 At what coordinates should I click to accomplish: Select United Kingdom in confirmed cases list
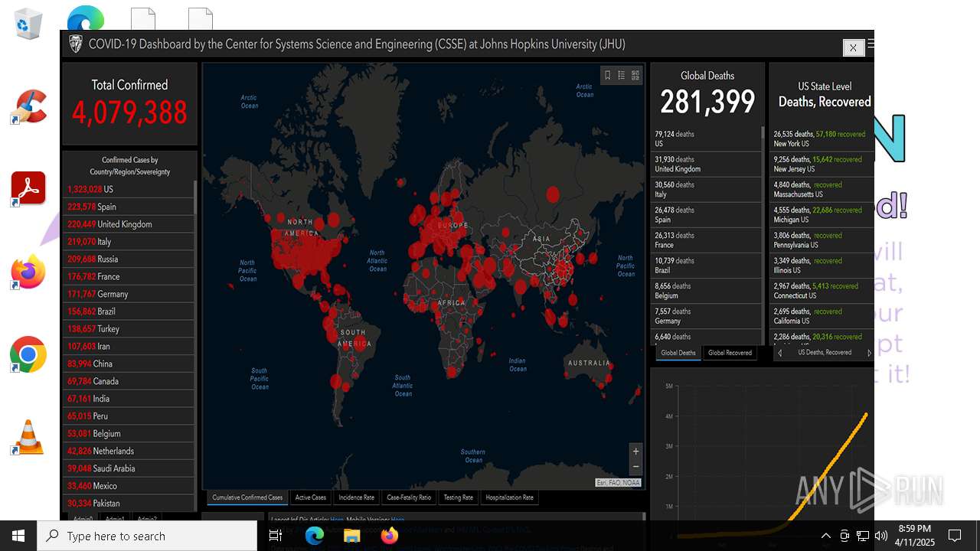click(x=129, y=224)
